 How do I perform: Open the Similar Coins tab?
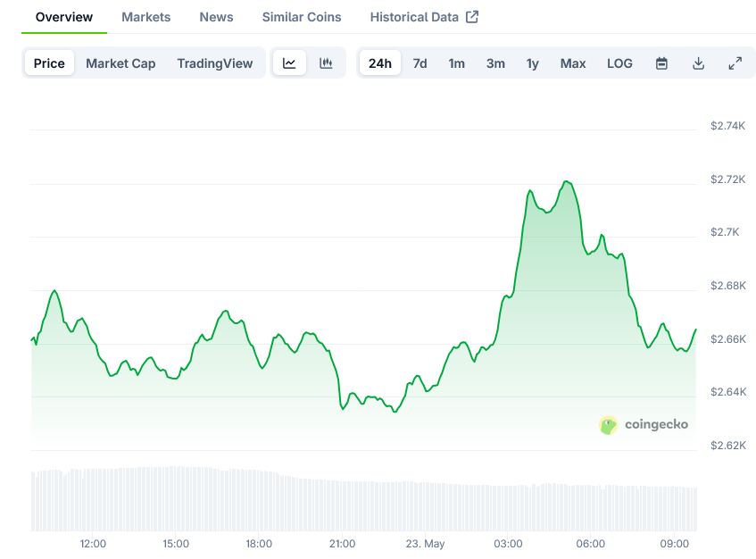(x=301, y=17)
